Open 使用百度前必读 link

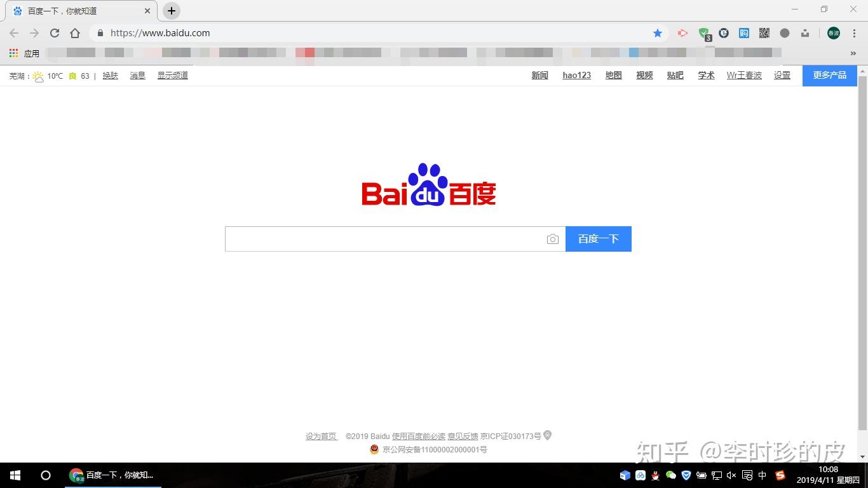(419, 437)
